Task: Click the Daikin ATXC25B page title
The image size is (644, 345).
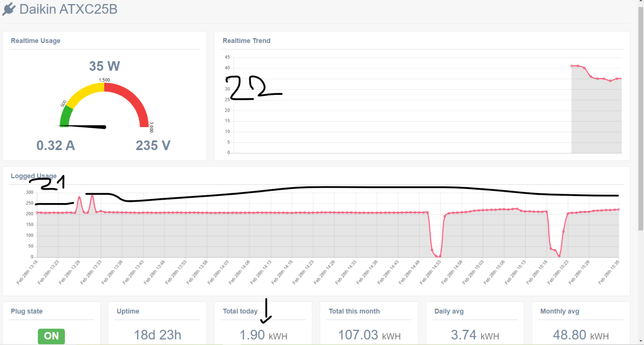Action: (68, 9)
